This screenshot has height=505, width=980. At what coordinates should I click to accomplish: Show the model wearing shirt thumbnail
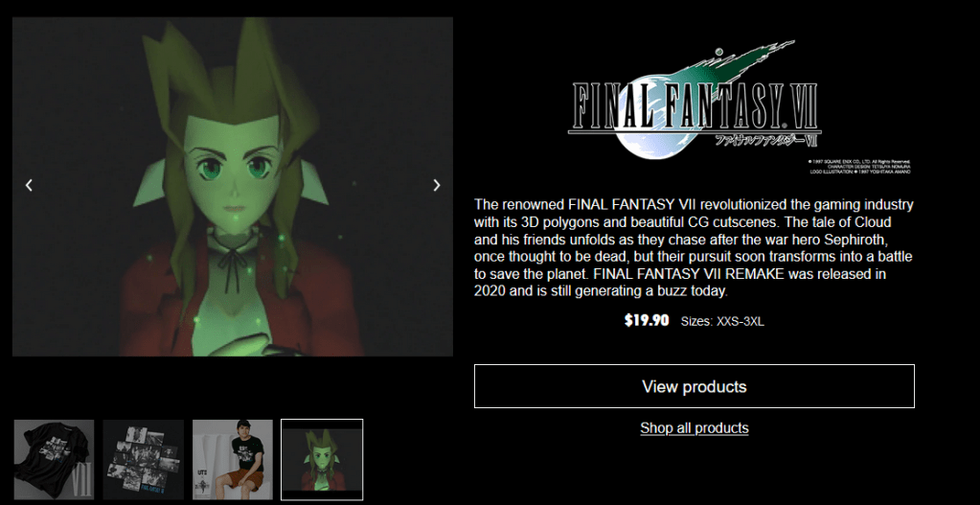(233, 459)
